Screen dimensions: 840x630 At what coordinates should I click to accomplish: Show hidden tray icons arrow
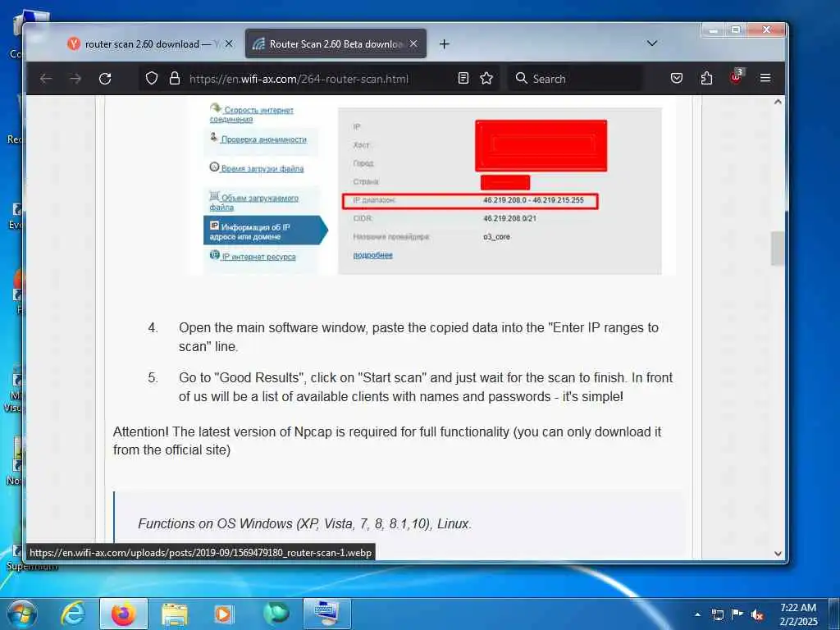tap(697, 614)
